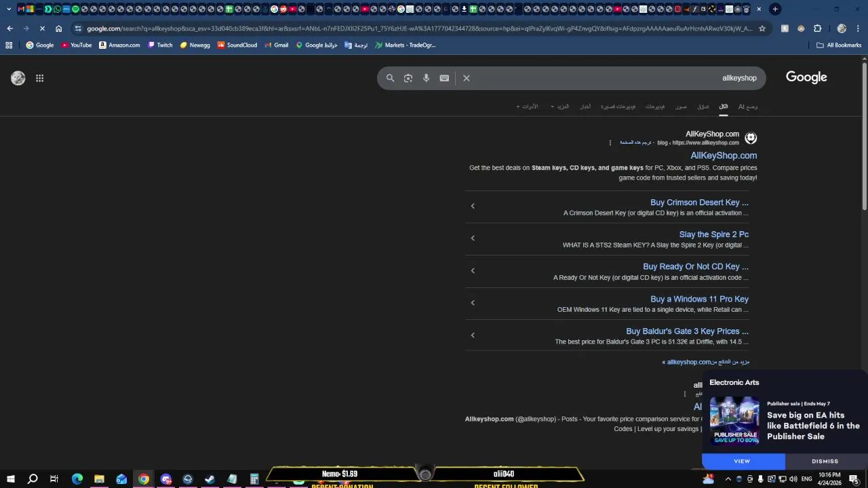Click EA Publisher Sale thumbnail image
868x488 pixels.
734,420
